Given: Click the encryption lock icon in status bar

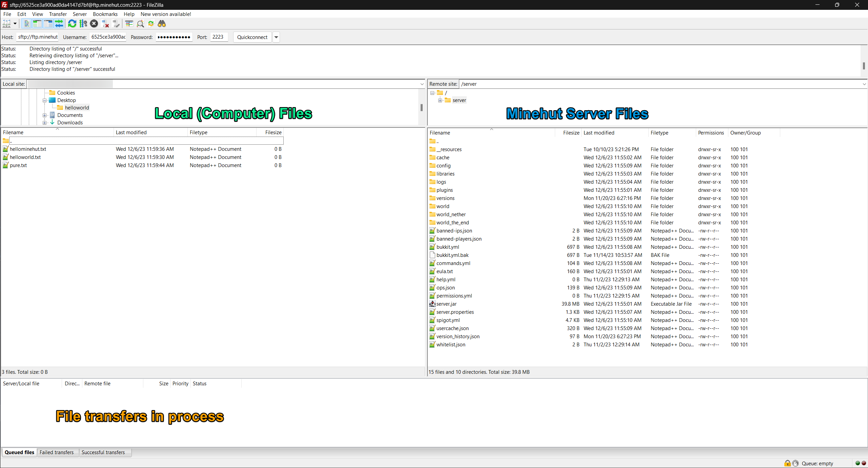Looking at the screenshot, I should click(x=787, y=463).
